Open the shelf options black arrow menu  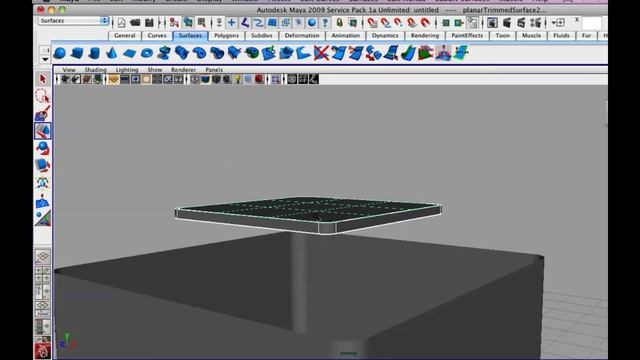(45, 60)
